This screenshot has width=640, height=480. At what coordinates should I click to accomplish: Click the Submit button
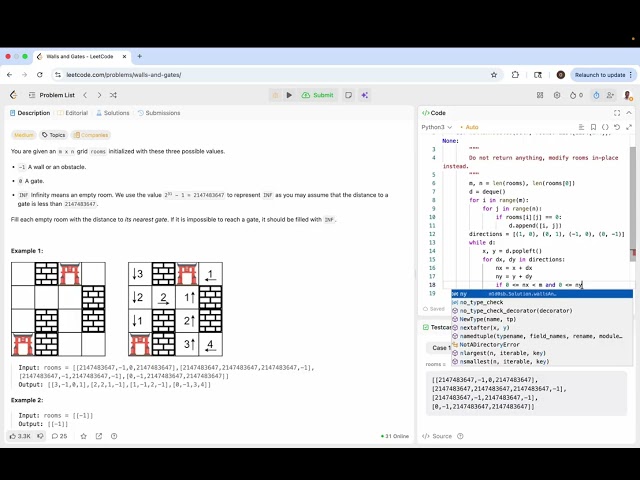(x=318, y=95)
